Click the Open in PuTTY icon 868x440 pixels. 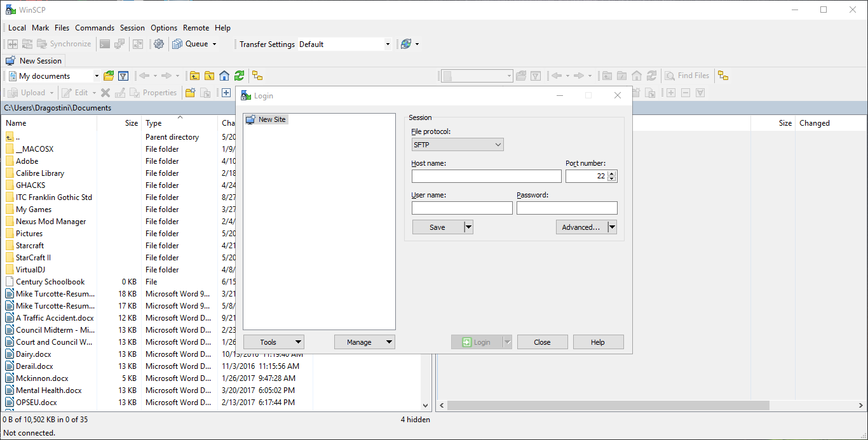pyautogui.click(x=119, y=44)
